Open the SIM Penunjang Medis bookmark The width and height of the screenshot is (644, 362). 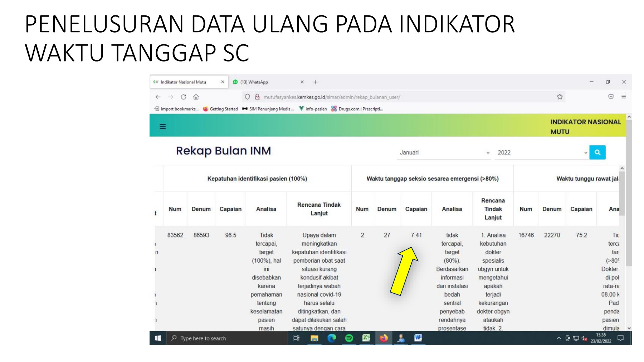(x=268, y=109)
